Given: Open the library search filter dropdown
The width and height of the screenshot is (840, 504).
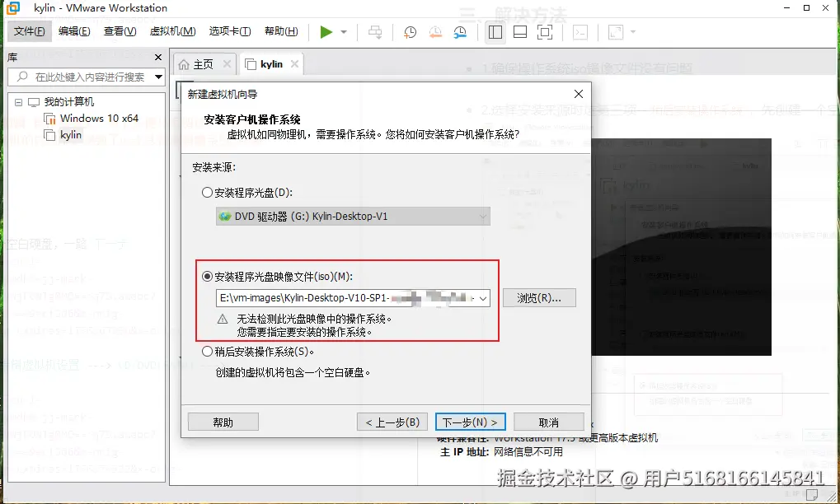Looking at the screenshot, I should pyautogui.click(x=158, y=77).
